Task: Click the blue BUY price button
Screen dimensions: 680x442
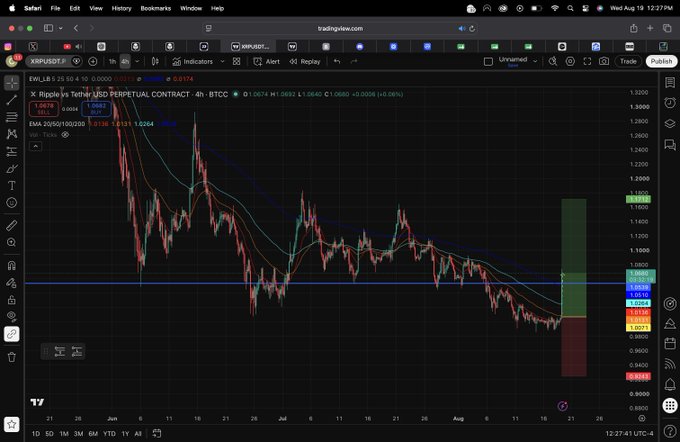Action: click(x=96, y=108)
